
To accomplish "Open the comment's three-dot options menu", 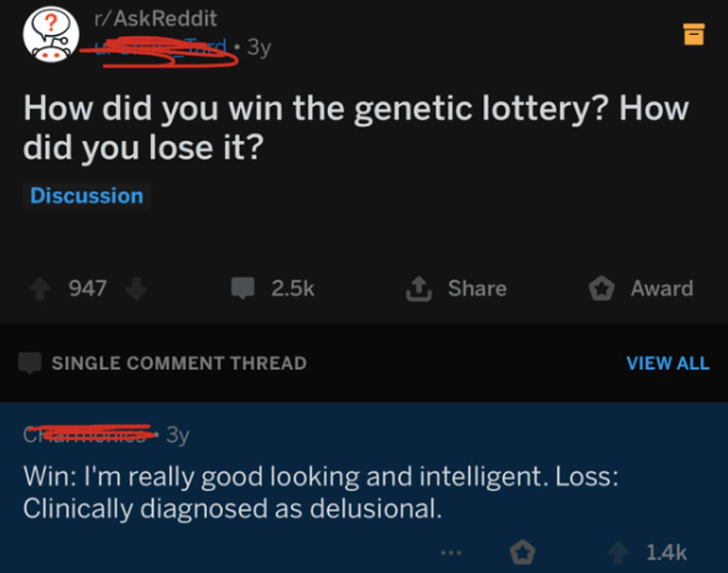I will [x=451, y=553].
